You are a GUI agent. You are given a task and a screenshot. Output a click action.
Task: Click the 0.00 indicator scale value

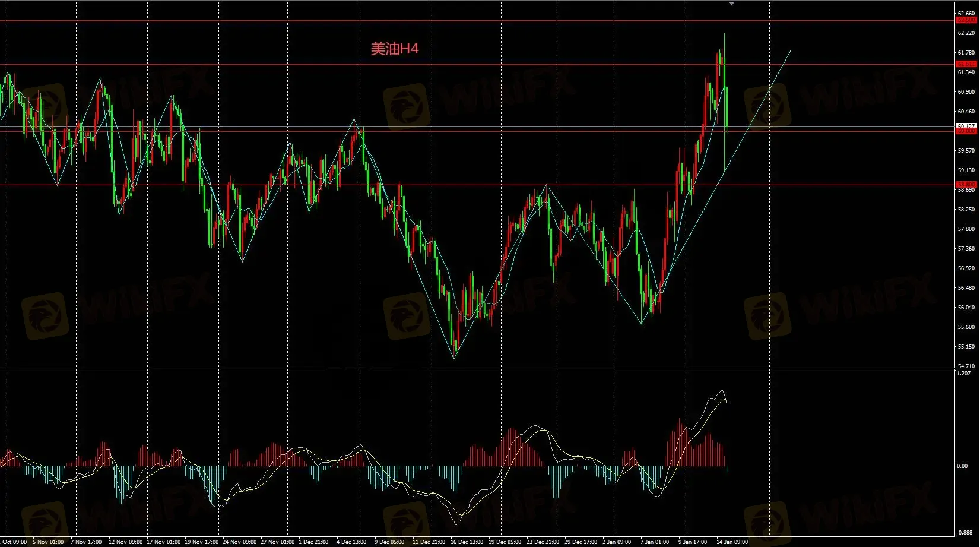[x=962, y=466]
